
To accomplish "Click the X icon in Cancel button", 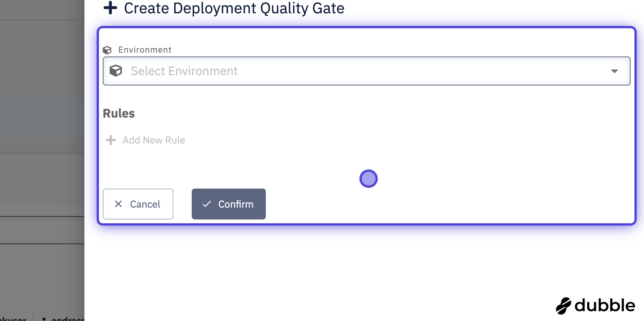I will click(118, 204).
